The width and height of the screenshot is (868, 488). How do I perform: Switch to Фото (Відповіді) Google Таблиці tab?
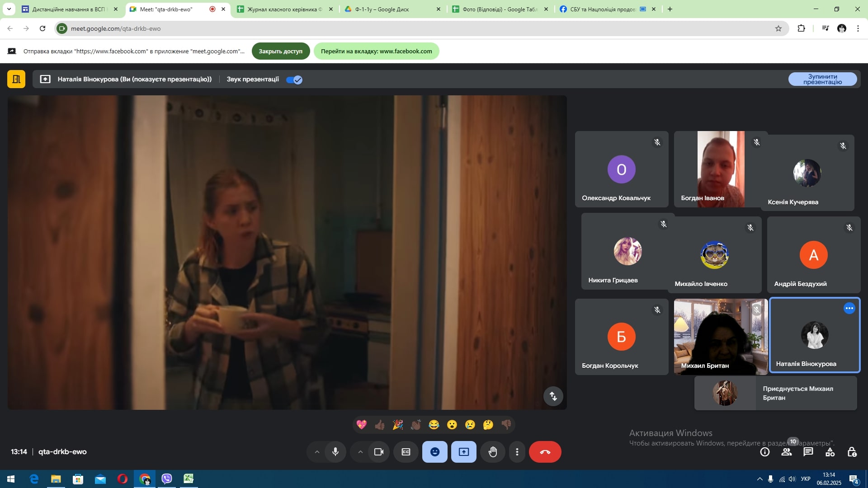[500, 9]
